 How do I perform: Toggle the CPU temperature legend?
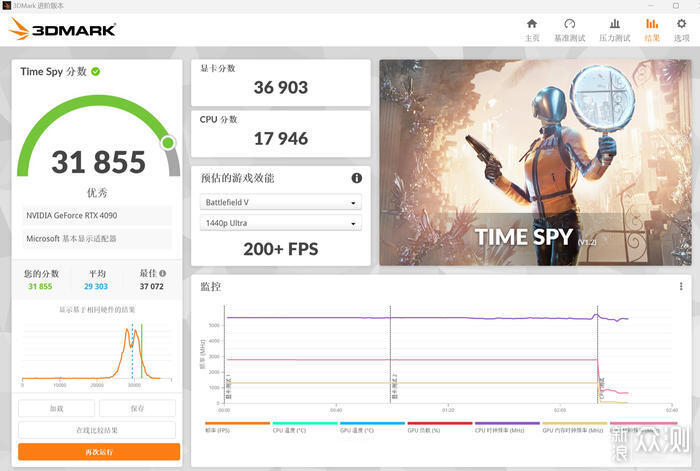304,427
